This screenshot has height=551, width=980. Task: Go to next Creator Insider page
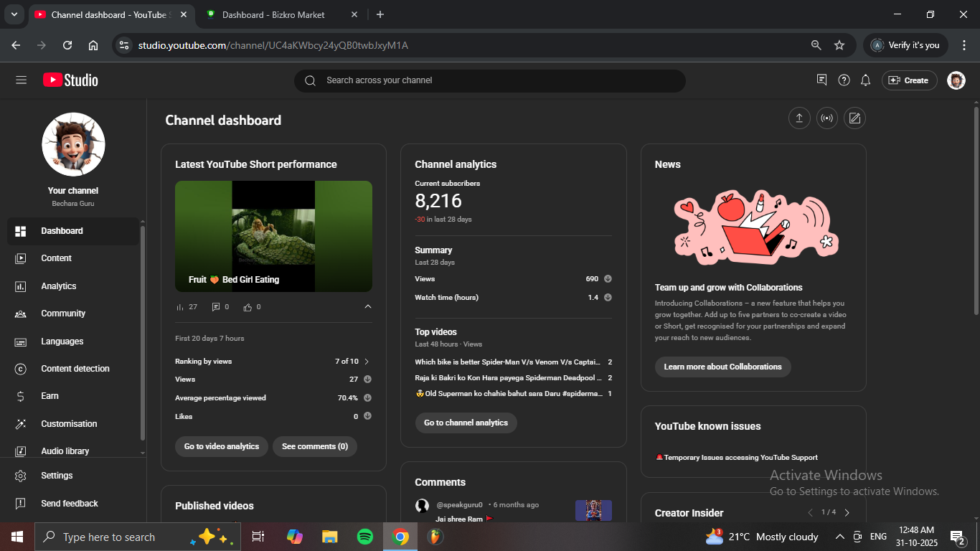click(x=847, y=512)
